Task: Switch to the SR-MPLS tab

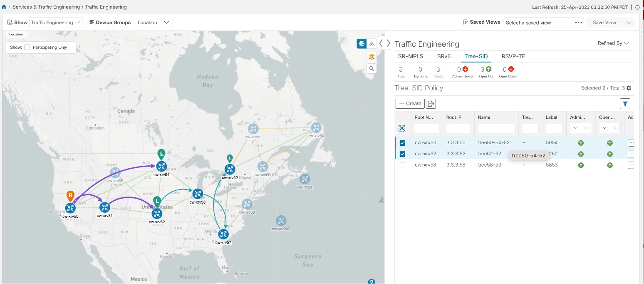Action: tap(411, 56)
